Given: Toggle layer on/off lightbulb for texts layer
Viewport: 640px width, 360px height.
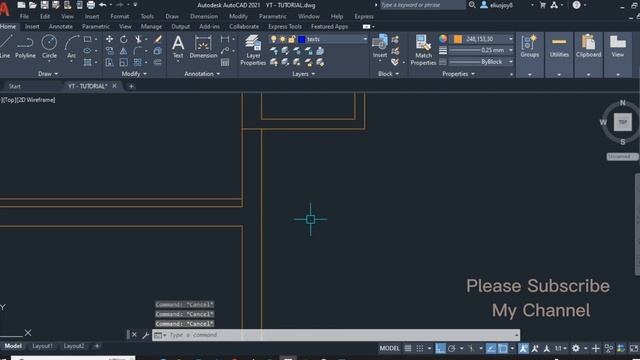Looking at the screenshot, I should [x=273, y=39].
